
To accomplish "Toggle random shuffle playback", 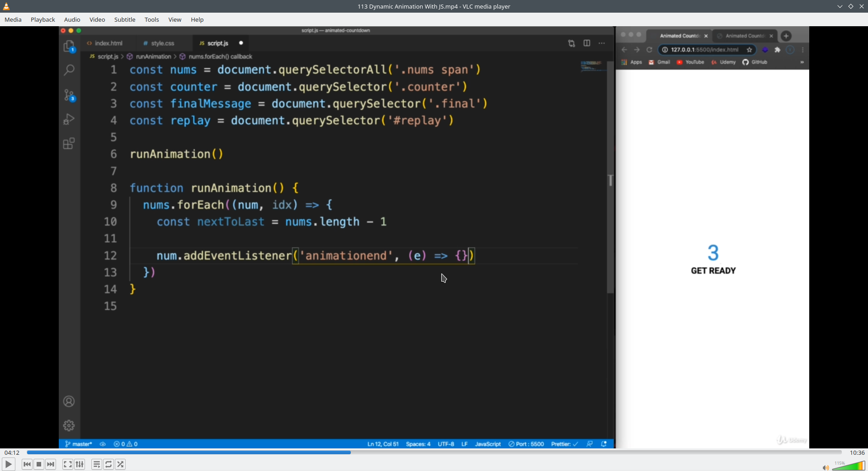I will tap(120, 464).
